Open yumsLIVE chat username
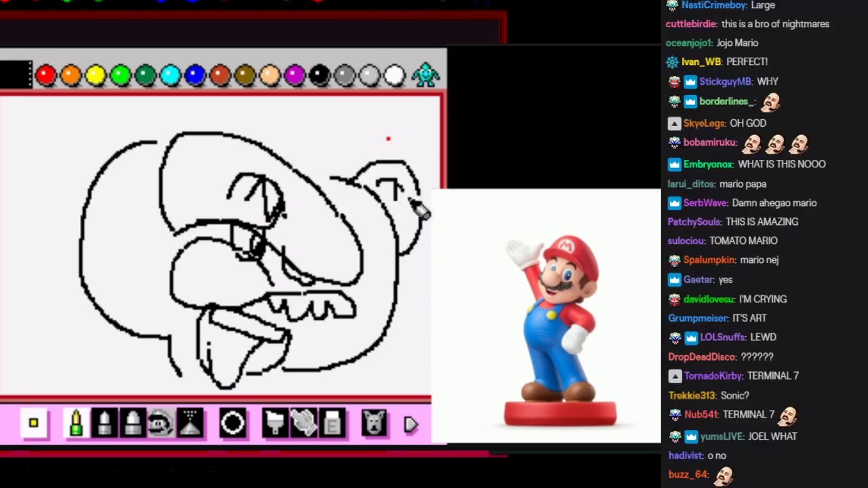The image size is (868, 488). (723, 436)
